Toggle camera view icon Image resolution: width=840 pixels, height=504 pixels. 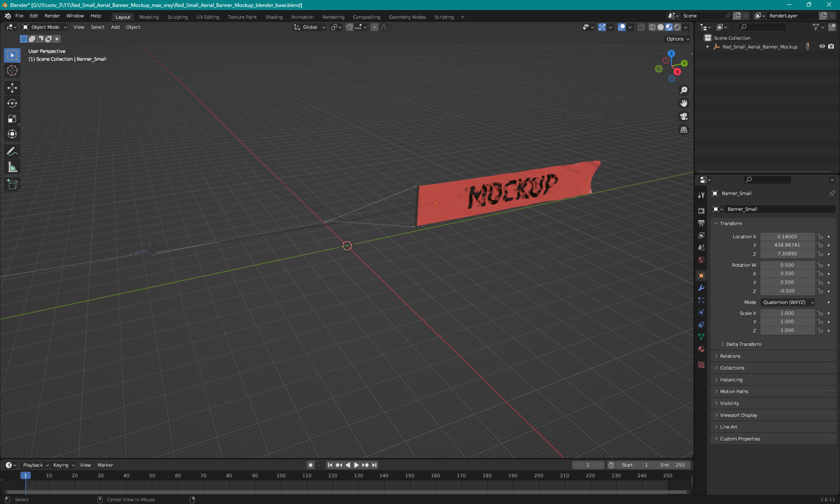pyautogui.click(x=684, y=116)
